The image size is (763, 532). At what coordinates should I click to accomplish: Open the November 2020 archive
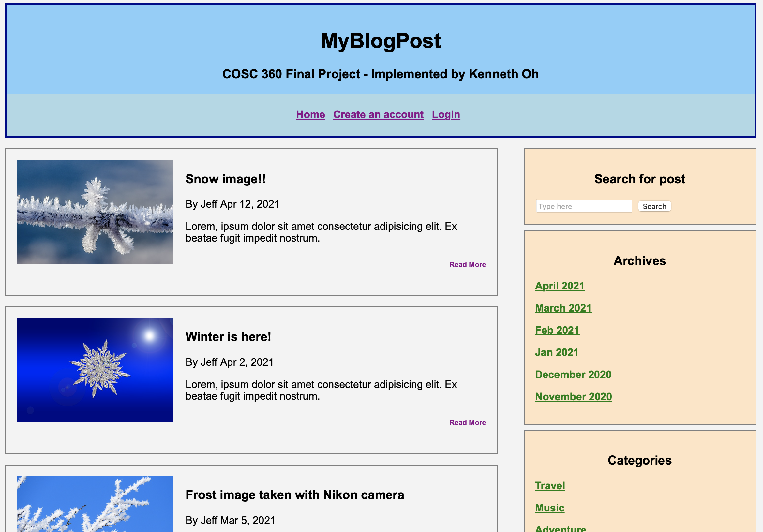tap(573, 396)
